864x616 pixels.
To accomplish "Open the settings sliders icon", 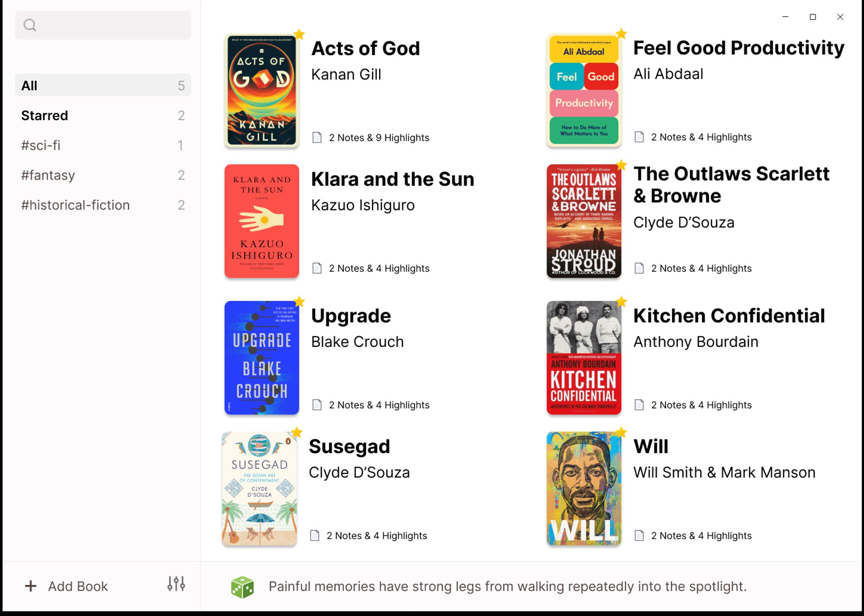I will click(x=176, y=584).
